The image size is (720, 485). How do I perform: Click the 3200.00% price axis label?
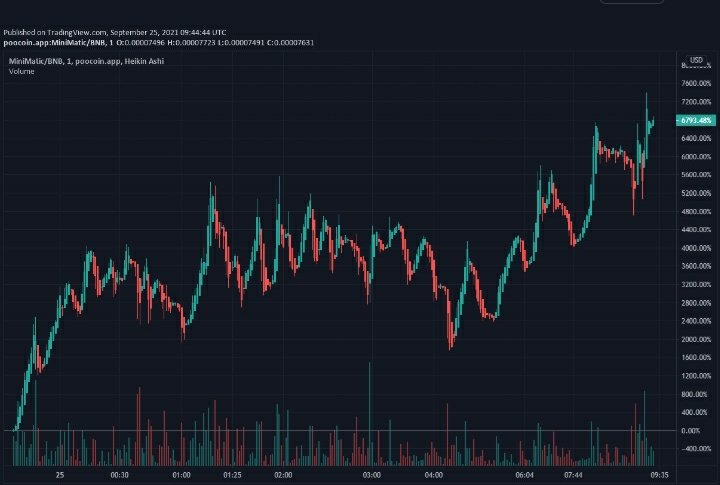696,284
